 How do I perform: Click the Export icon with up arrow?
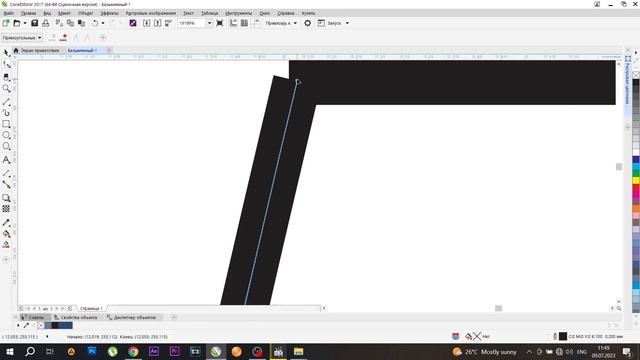[x=158, y=23]
